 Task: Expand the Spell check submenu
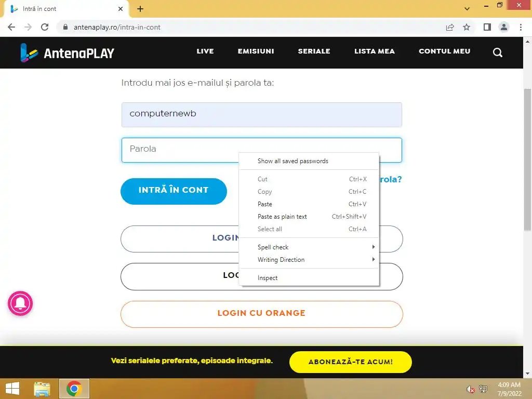[x=309, y=247]
